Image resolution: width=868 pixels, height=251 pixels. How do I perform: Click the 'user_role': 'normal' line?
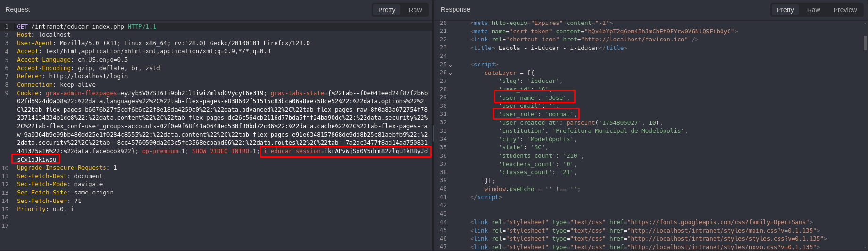pyautogui.click(x=538, y=114)
